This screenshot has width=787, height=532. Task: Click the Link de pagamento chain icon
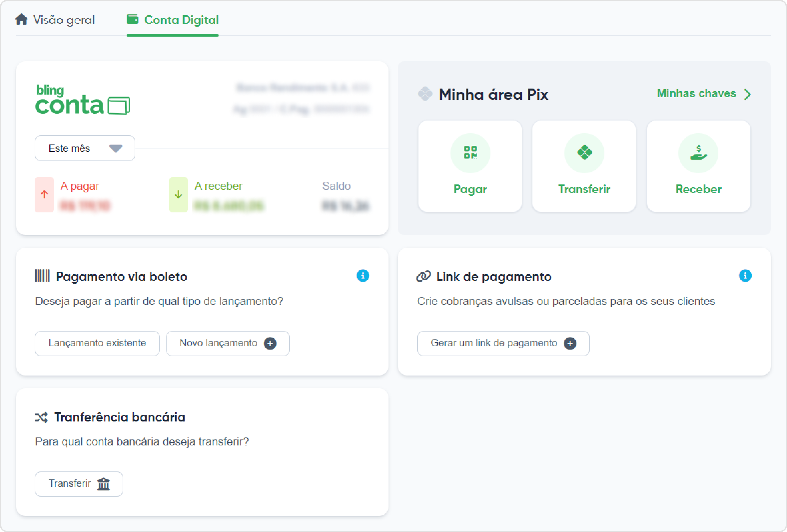[x=423, y=276]
